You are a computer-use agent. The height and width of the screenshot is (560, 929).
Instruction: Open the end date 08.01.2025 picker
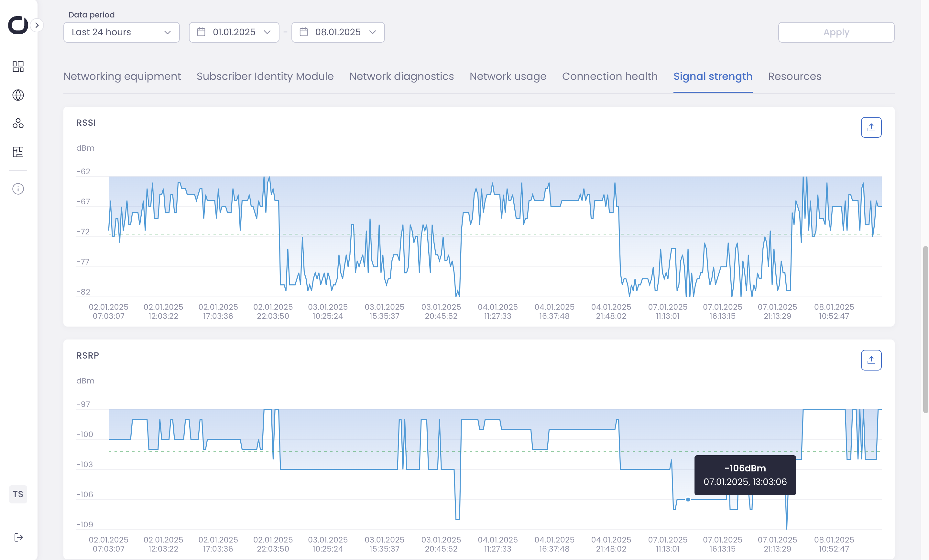(x=338, y=32)
